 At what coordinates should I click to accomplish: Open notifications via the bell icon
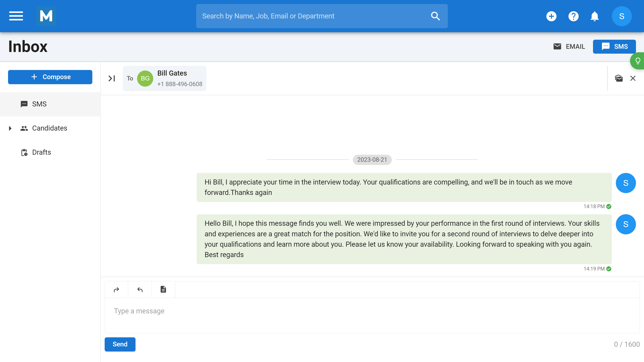[594, 16]
